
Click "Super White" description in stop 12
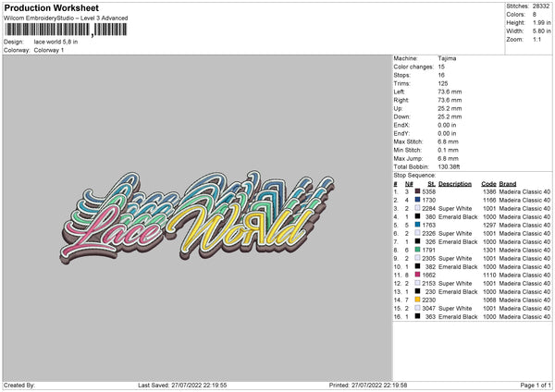coord(455,284)
